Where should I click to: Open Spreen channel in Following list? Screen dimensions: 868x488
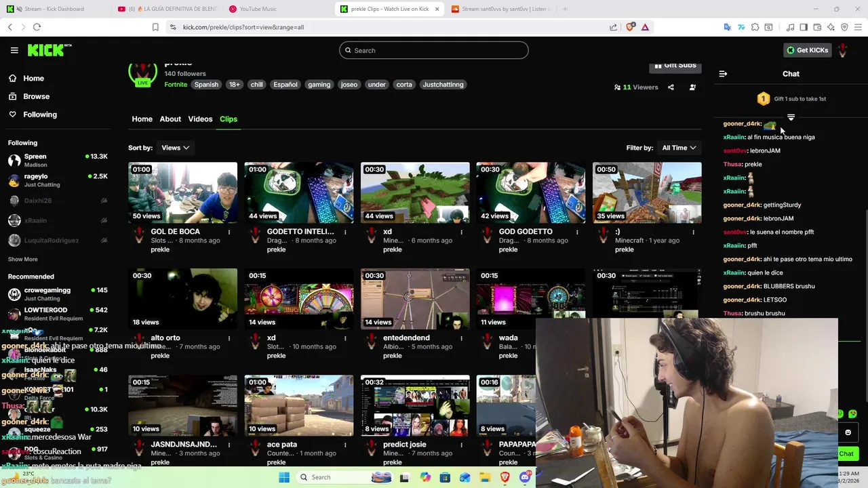pos(57,160)
